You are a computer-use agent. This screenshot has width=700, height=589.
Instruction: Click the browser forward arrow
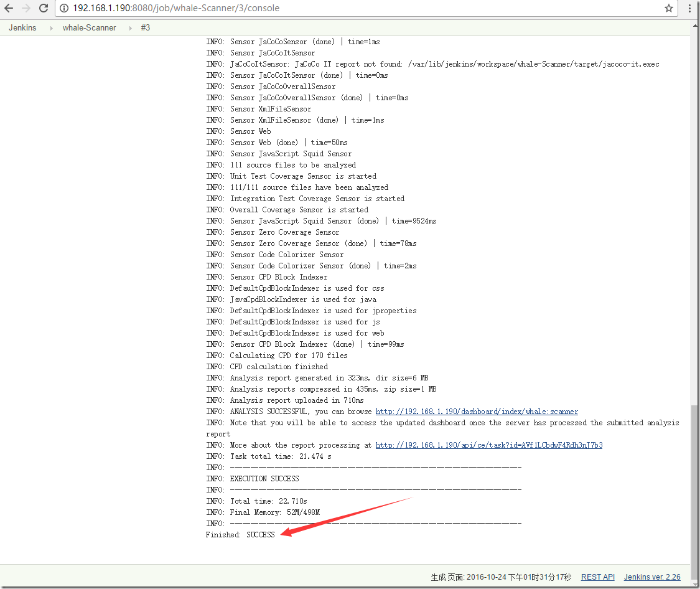click(26, 8)
